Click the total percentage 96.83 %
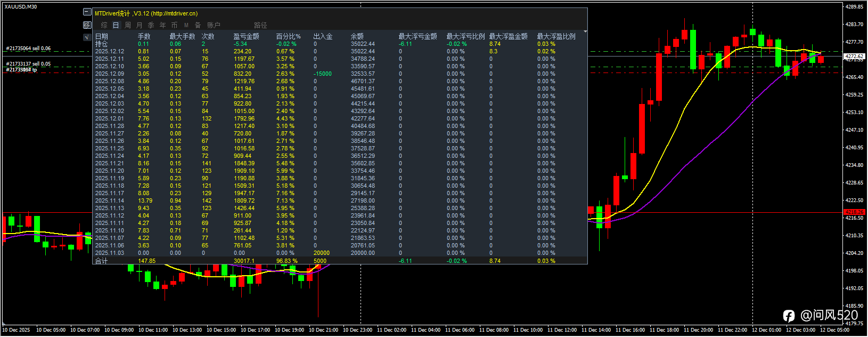The width and height of the screenshot is (868, 337). pos(287,261)
